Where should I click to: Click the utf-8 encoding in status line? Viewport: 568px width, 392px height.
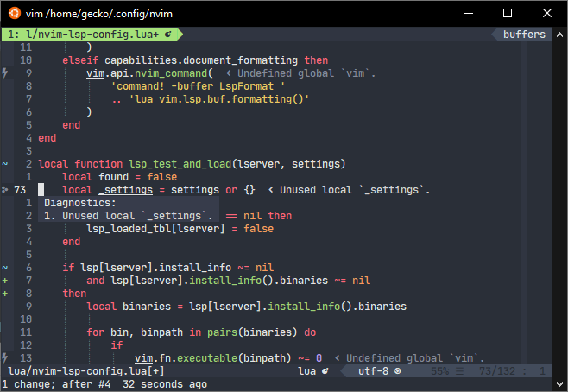373,371
